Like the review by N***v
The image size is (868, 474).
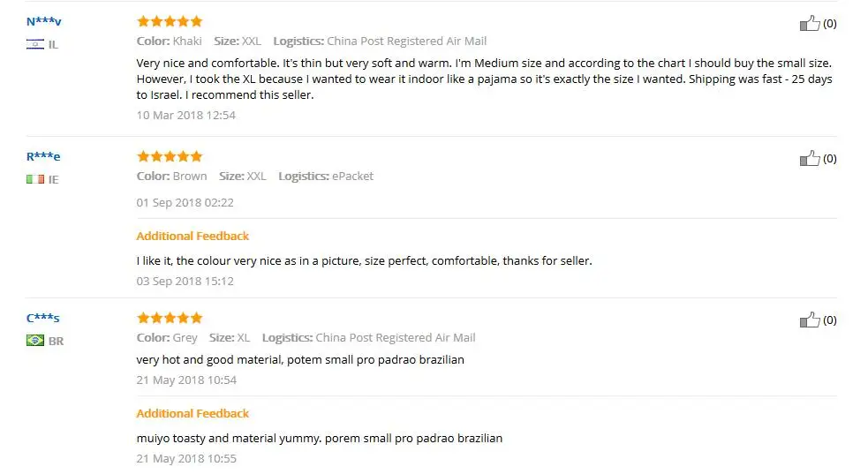coord(810,23)
